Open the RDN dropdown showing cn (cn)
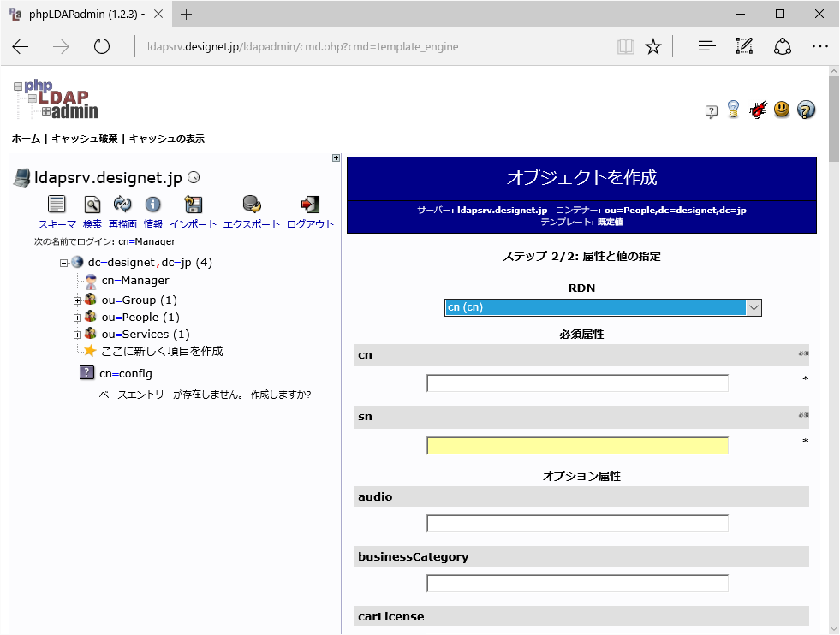 point(603,306)
